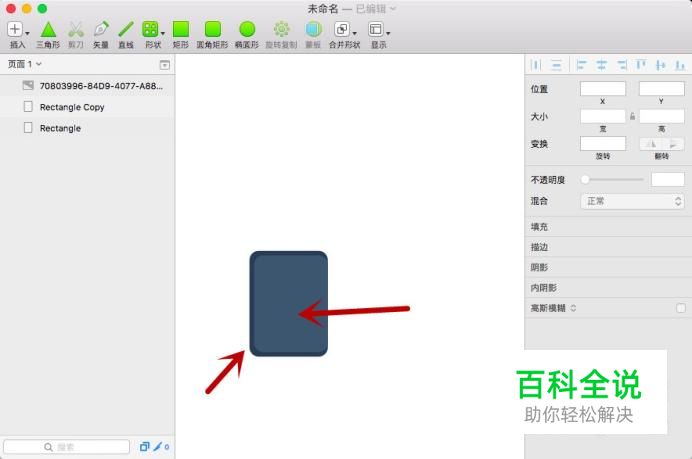This screenshot has width=692, height=459.
Task: Align layers to left edge
Action: [581, 65]
